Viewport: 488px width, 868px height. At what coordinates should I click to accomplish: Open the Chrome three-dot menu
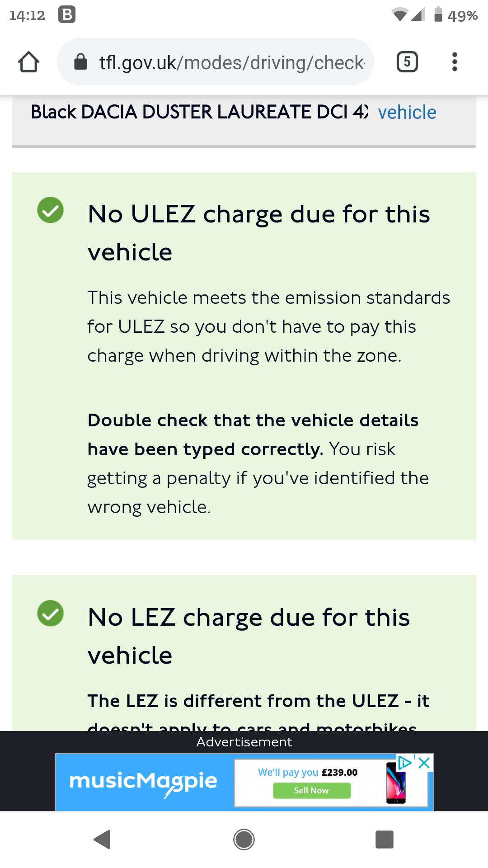[x=455, y=62]
